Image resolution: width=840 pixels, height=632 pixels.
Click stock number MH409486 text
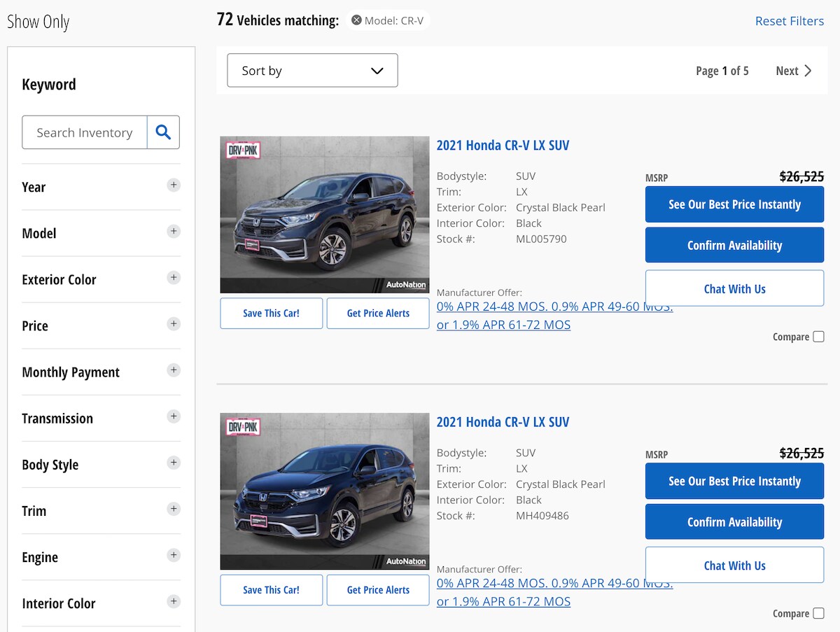coord(542,515)
